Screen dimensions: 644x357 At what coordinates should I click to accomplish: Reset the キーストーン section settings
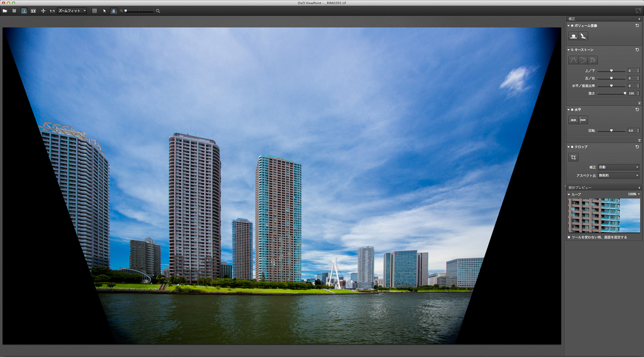pos(637,50)
